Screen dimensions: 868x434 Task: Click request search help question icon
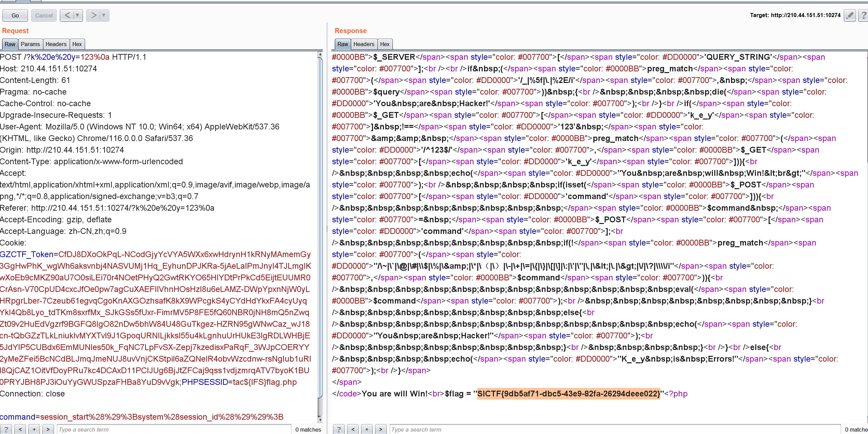point(6,429)
